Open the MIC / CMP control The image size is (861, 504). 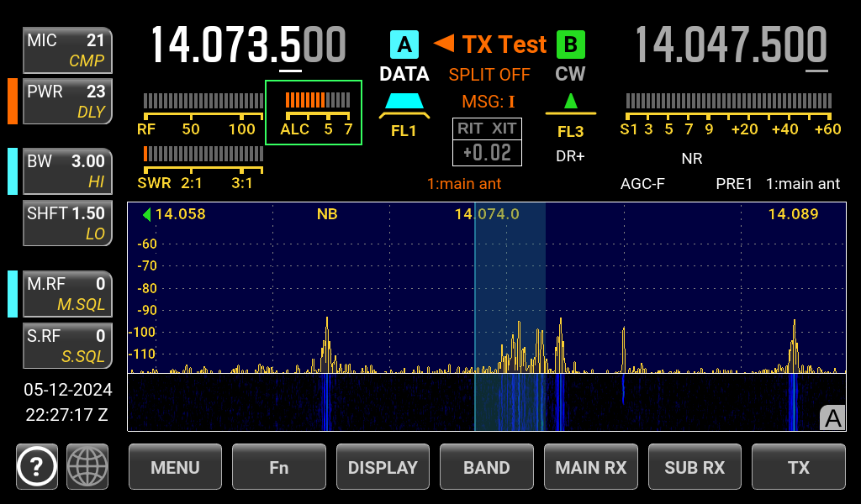[x=67, y=50]
